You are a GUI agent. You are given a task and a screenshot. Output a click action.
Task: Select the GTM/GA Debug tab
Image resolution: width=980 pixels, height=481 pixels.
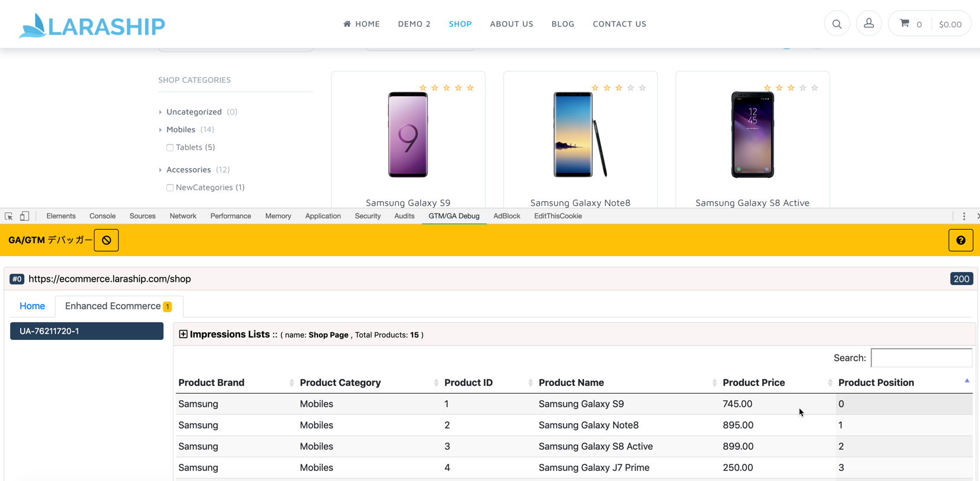click(x=454, y=216)
